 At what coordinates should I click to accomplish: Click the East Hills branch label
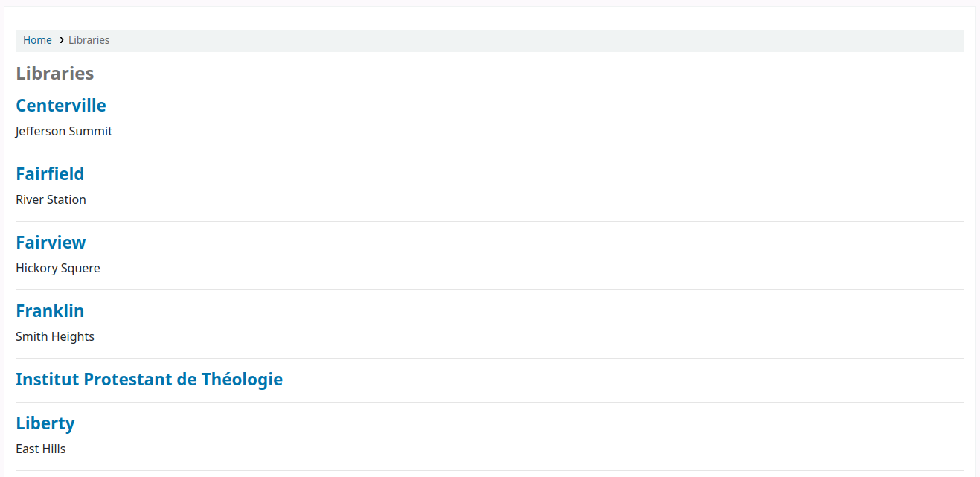(x=40, y=449)
